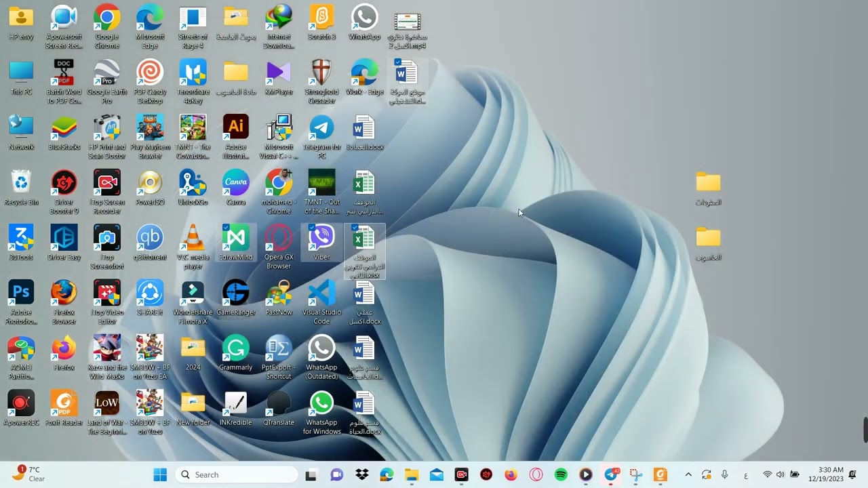
Task: Click the microphone tray icon
Action: [x=725, y=474]
